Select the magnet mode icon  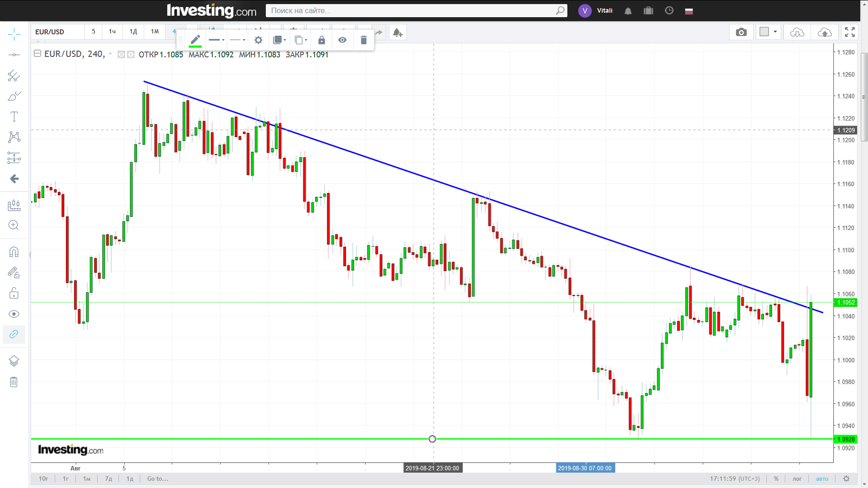pos(14,252)
